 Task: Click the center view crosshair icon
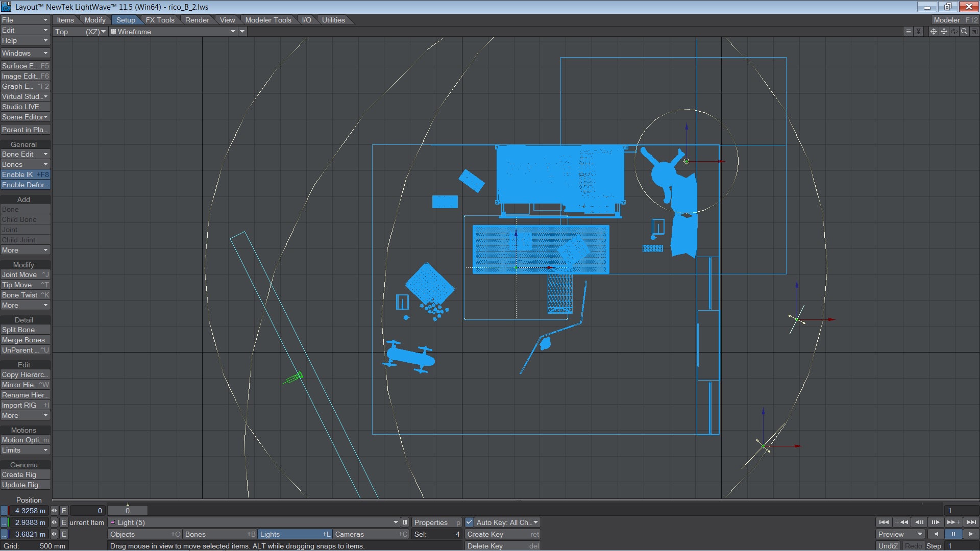pyautogui.click(x=934, y=32)
